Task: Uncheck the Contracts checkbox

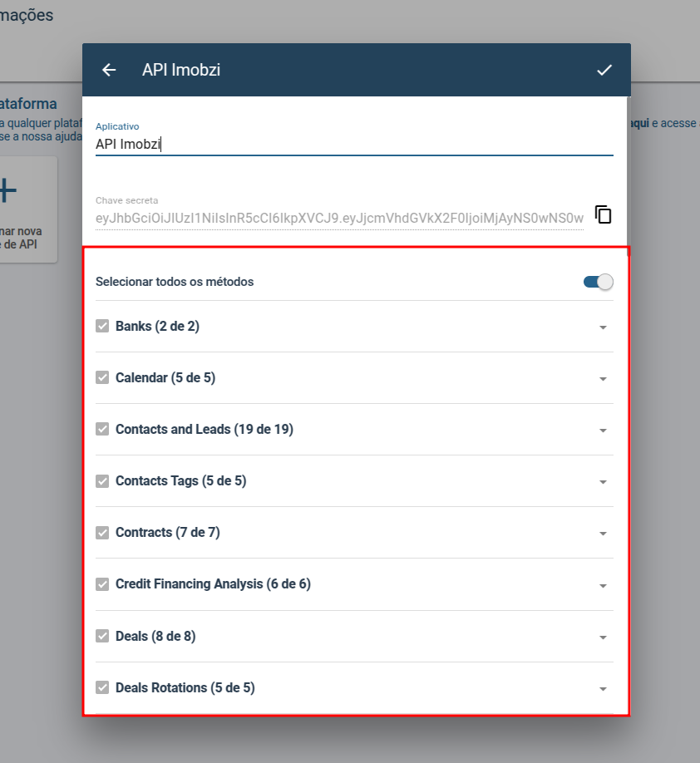Action: point(102,533)
